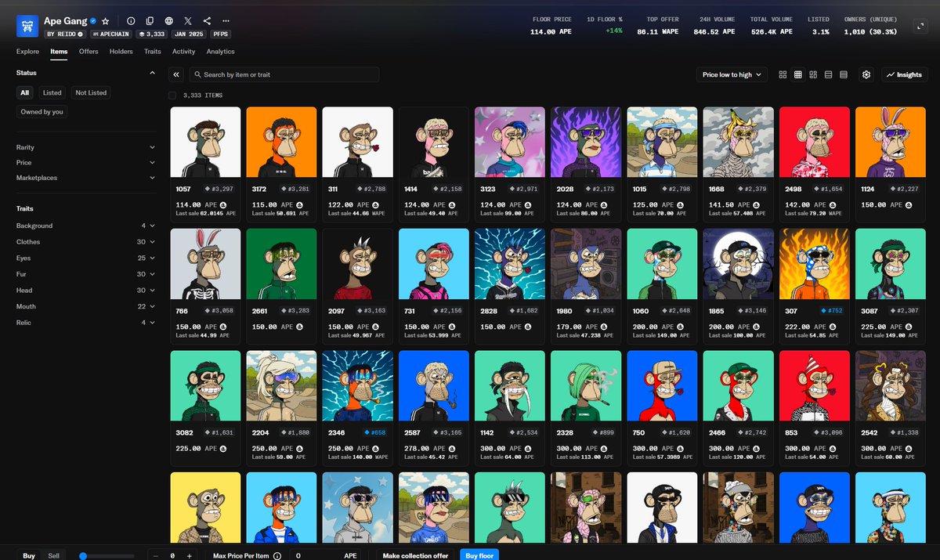
Task: Switch to large grid view icon
Action: (x=783, y=74)
